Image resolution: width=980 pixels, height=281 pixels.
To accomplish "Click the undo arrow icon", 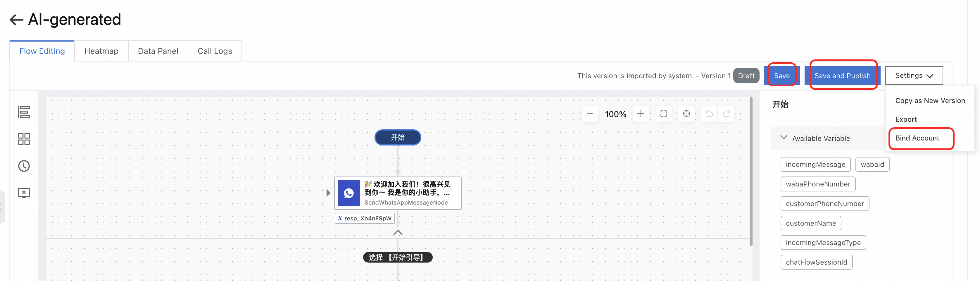I will pyautogui.click(x=709, y=114).
